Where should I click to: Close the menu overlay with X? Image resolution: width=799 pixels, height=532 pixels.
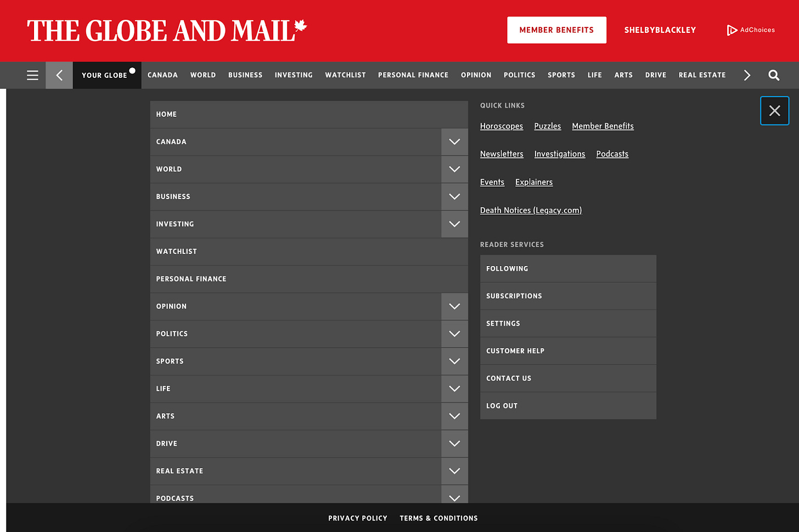point(774,111)
